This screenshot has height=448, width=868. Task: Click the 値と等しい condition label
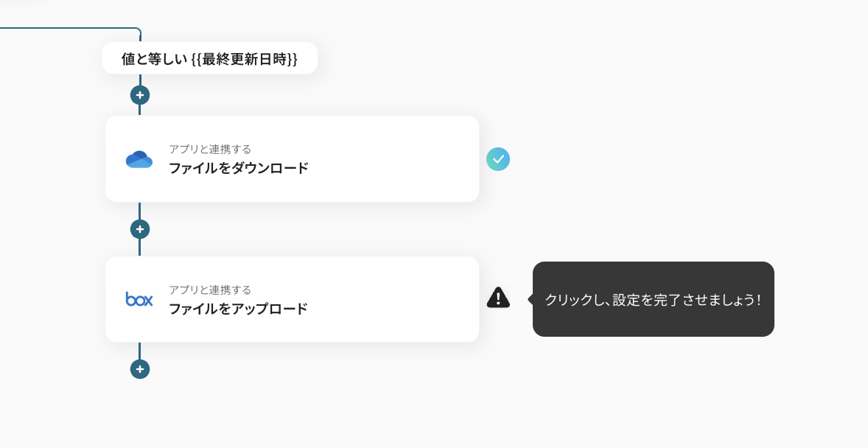click(x=152, y=58)
